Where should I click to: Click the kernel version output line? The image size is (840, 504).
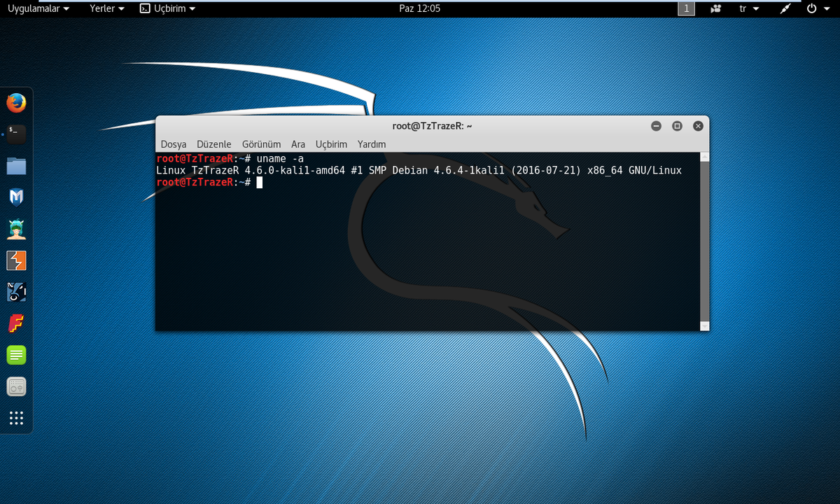419,171
